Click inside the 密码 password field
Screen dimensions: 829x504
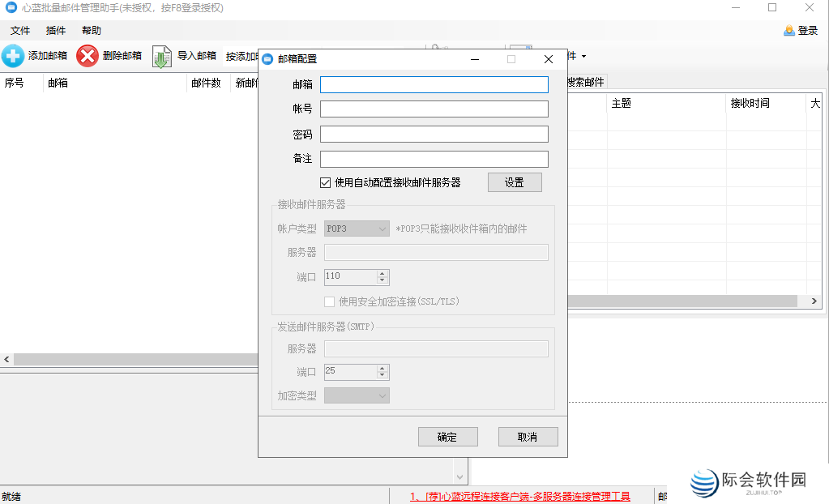434,134
